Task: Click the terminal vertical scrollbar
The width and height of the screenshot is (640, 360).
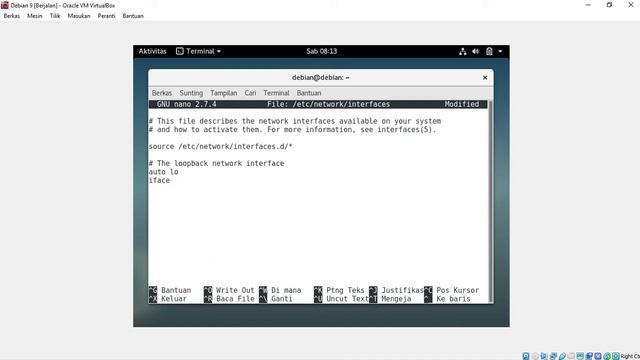Action: (x=490, y=202)
